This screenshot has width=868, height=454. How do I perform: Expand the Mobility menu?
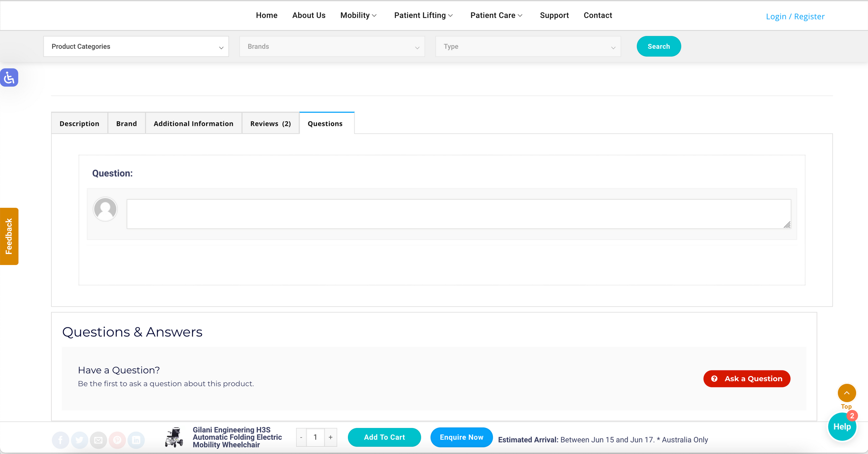click(x=358, y=15)
